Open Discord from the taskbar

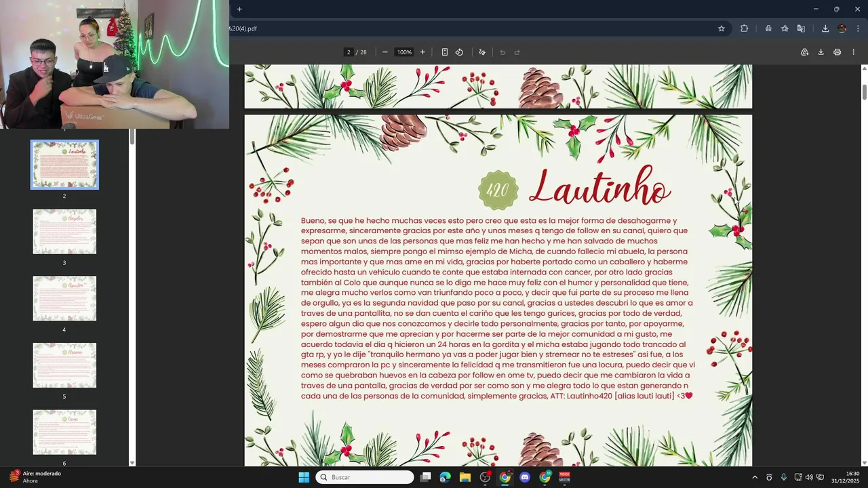(525, 477)
